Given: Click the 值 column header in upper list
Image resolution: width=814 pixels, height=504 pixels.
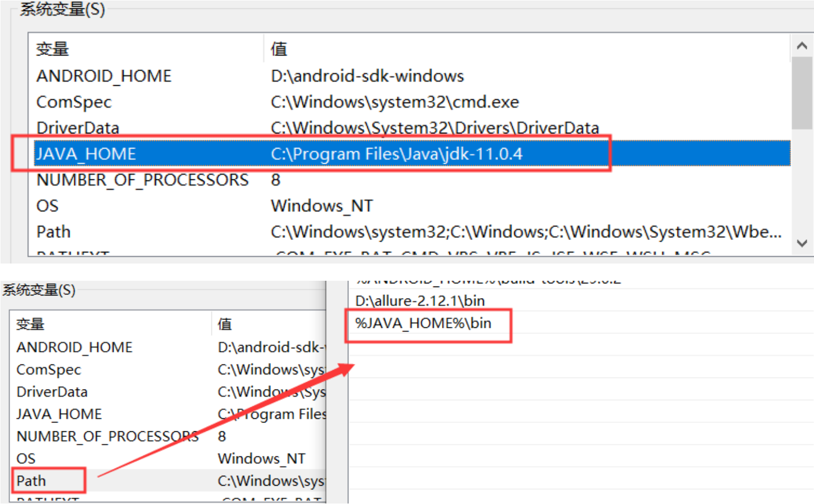Looking at the screenshot, I should tap(279, 49).
